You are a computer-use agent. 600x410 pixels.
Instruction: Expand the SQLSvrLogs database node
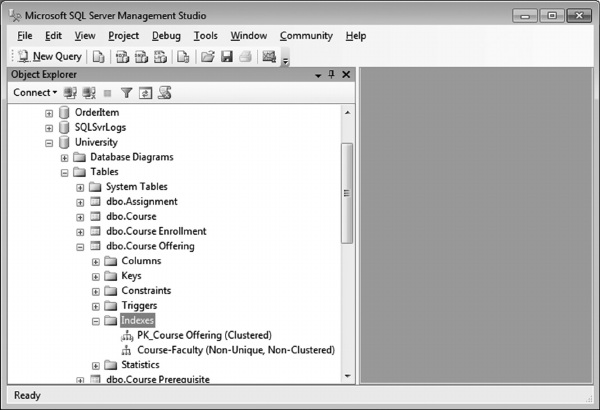tap(49, 128)
